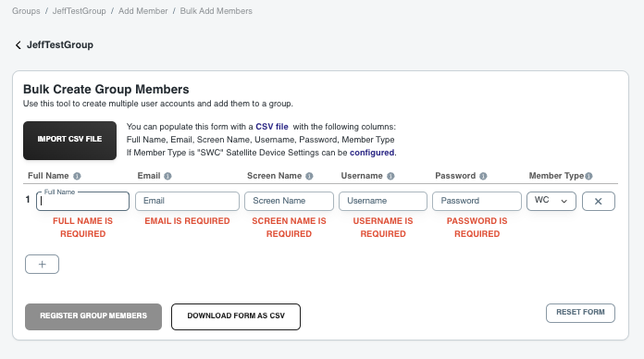Click the Full Name info icon
The width and height of the screenshot is (644, 359).
coord(77,176)
